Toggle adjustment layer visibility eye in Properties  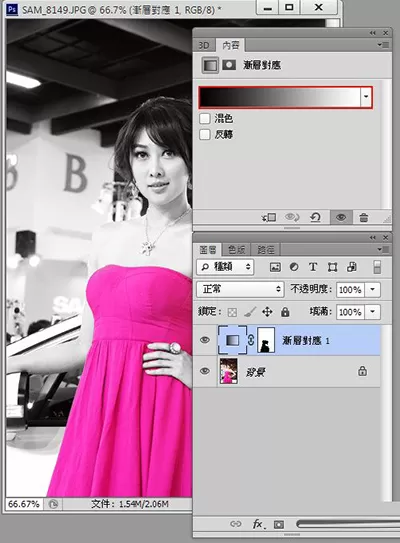tap(341, 217)
